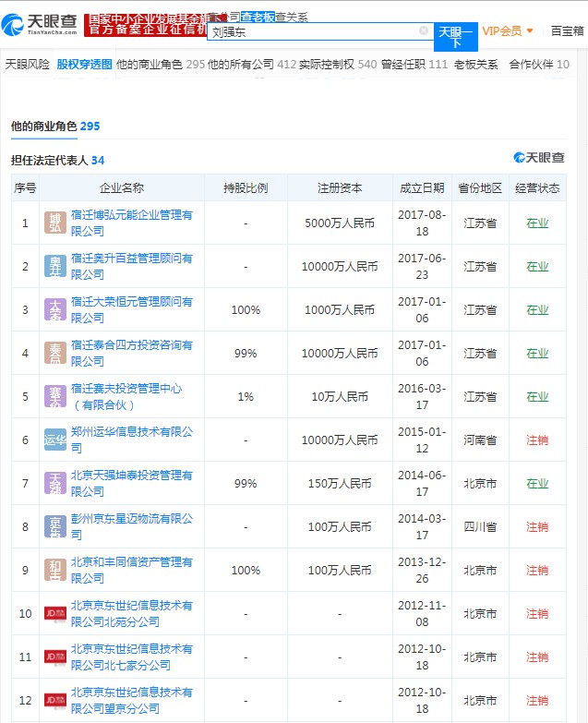Open the 宿迁赛夫投资 company logo icon

pyautogui.click(x=54, y=396)
